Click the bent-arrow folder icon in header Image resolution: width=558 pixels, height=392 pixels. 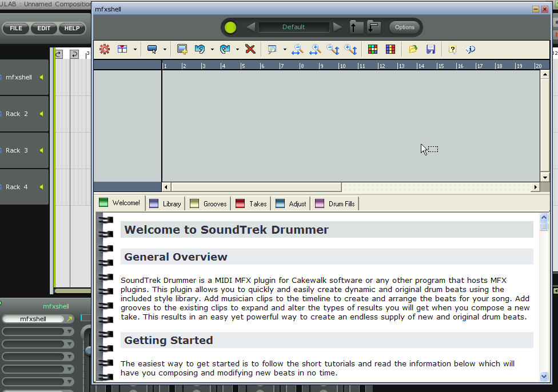click(x=373, y=27)
